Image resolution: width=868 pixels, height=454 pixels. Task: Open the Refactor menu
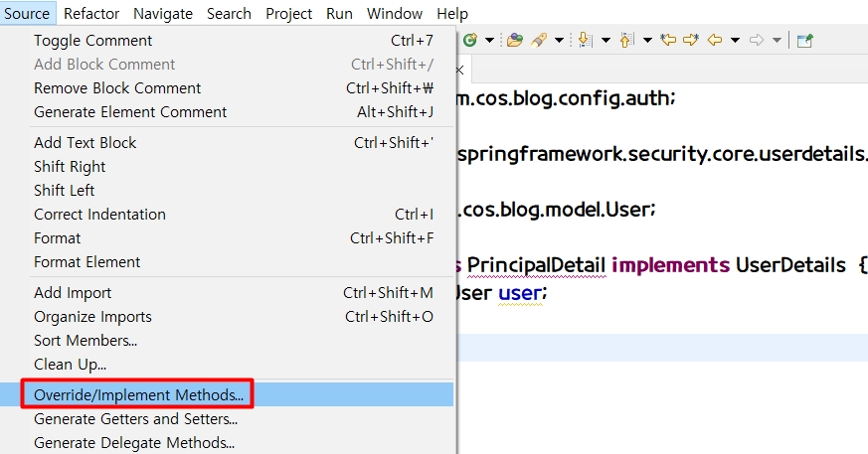[91, 13]
